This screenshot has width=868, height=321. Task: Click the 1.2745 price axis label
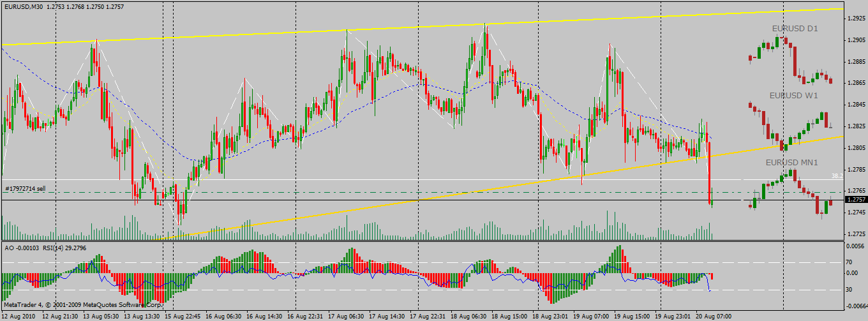coord(856,213)
